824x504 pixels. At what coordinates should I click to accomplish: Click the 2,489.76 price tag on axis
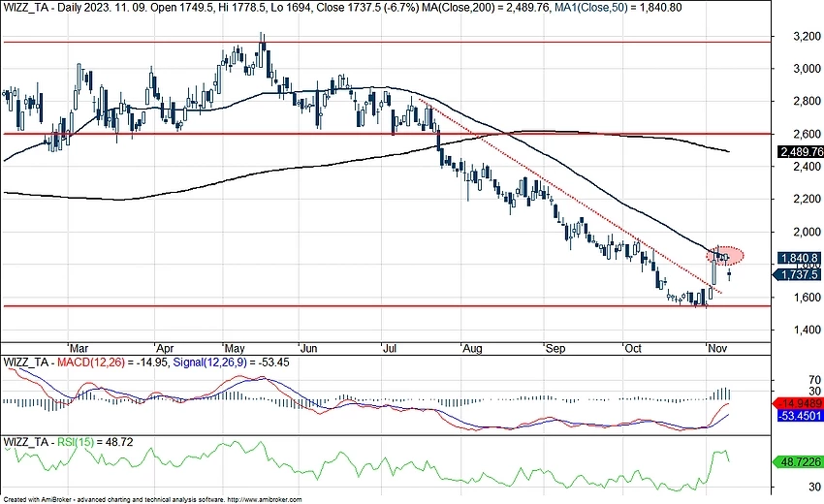801,152
